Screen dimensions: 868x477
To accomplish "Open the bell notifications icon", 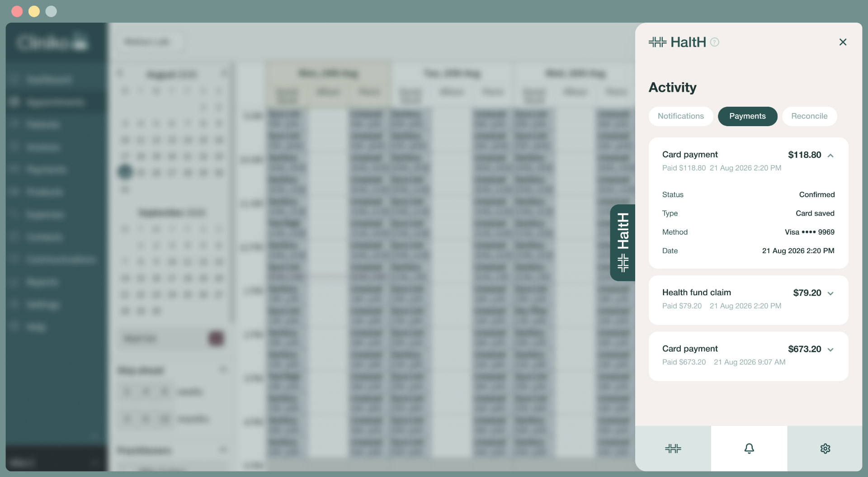I will click(x=749, y=449).
